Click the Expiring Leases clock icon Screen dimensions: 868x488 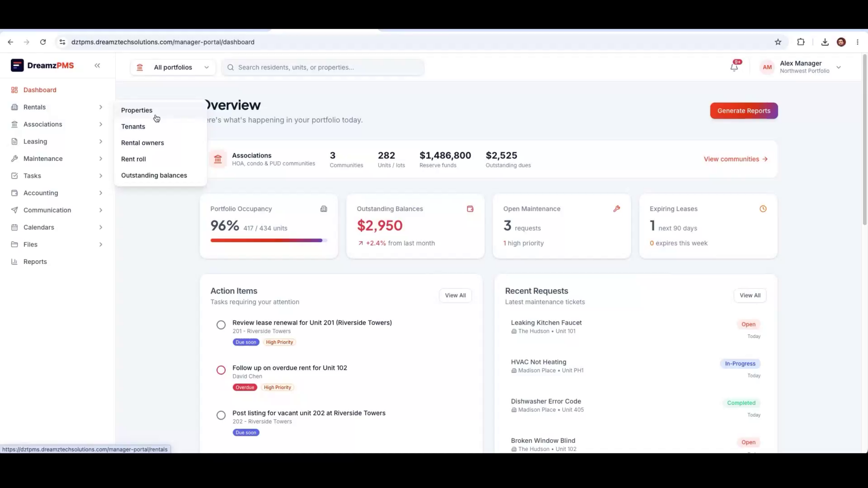pos(763,209)
